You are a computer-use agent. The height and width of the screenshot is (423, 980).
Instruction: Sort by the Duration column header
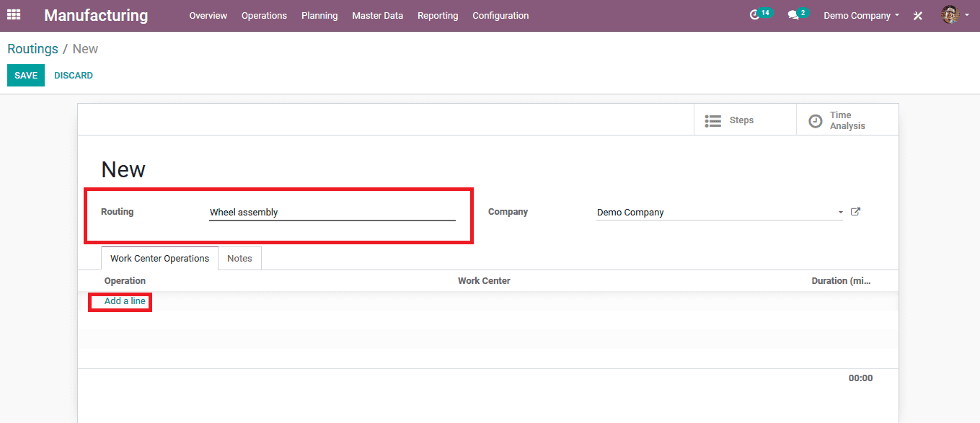[841, 281]
